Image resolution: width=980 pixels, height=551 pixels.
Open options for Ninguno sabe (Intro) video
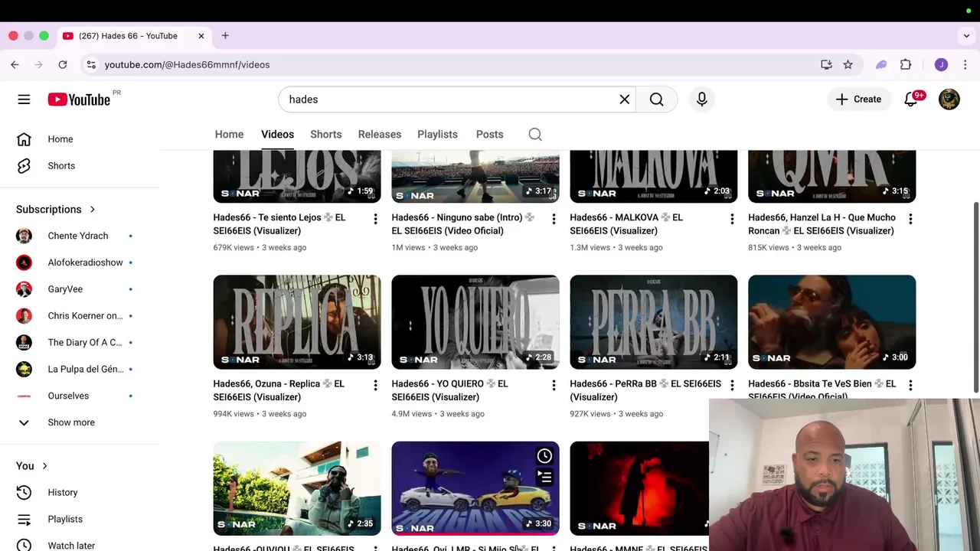554,219
